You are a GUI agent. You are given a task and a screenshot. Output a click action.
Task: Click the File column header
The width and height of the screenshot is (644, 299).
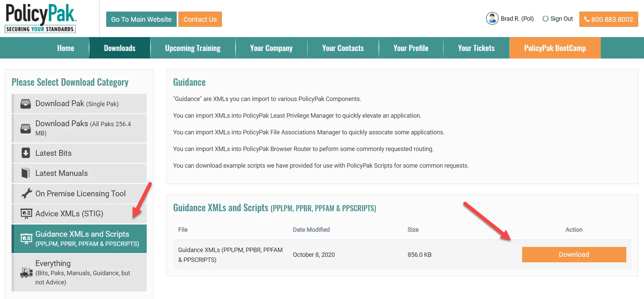tap(183, 230)
